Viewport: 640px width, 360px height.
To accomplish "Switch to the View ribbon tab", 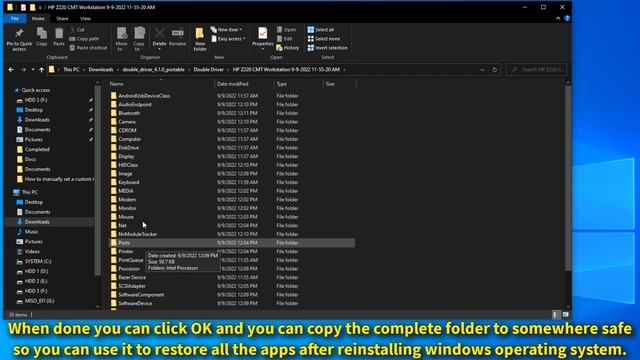I will 85,18.
